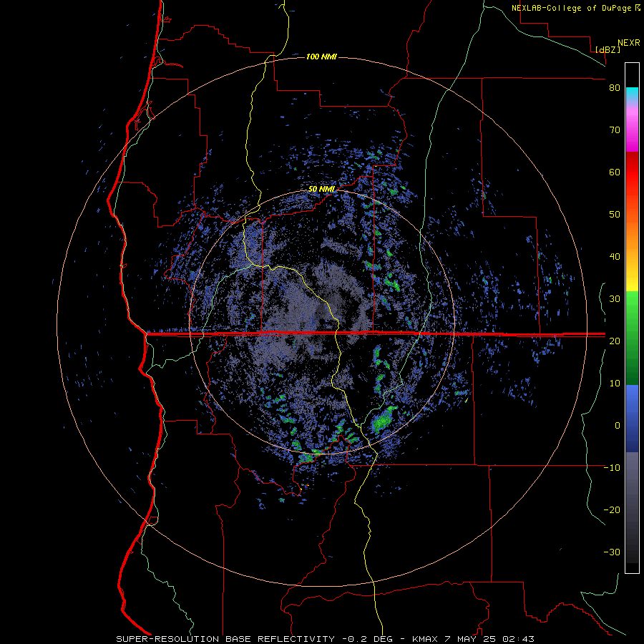Click the -10 dBZ scale value
Screen dimensions: 644x644
tap(612, 468)
